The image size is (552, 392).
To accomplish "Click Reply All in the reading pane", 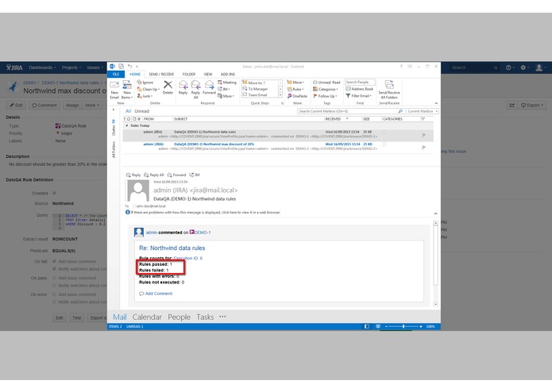I will [x=154, y=175].
